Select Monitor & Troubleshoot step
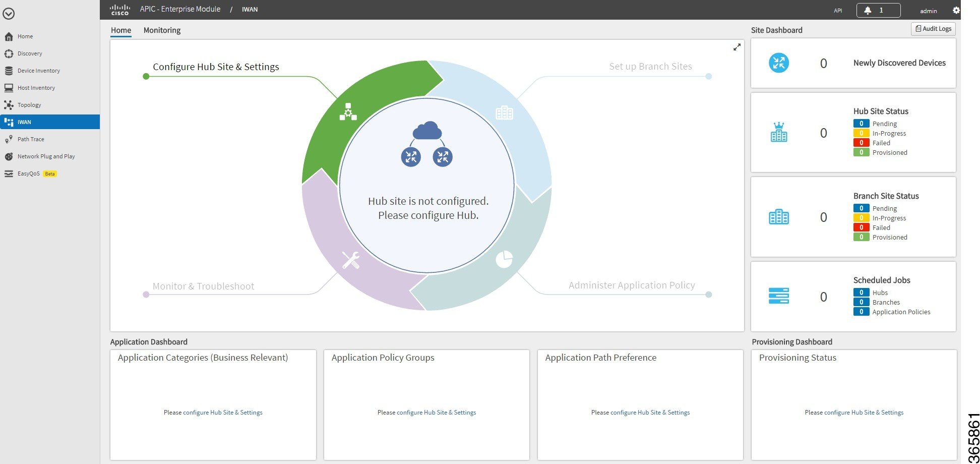The image size is (980, 464). (203, 286)
